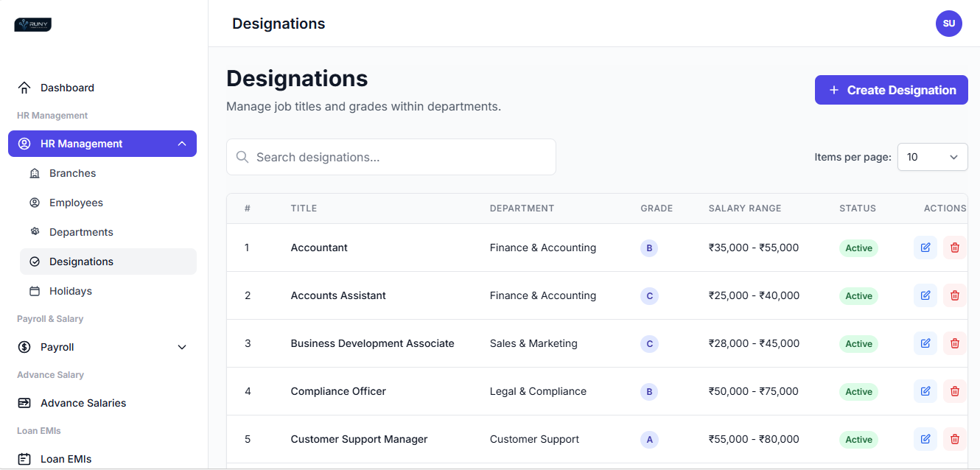Click the Grade column header
Image resolution: width=980 pixels, height=470 pixels.
click(657, 208)
